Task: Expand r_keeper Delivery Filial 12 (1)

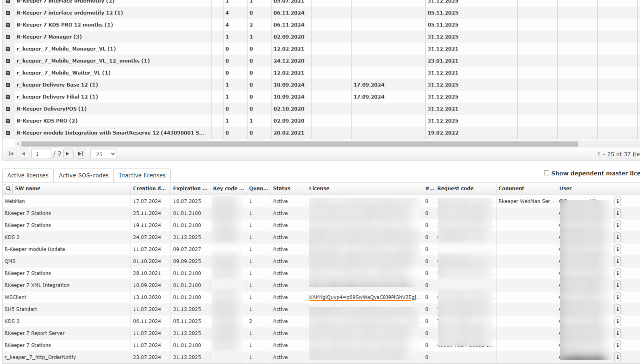Action: coord(8,97)
